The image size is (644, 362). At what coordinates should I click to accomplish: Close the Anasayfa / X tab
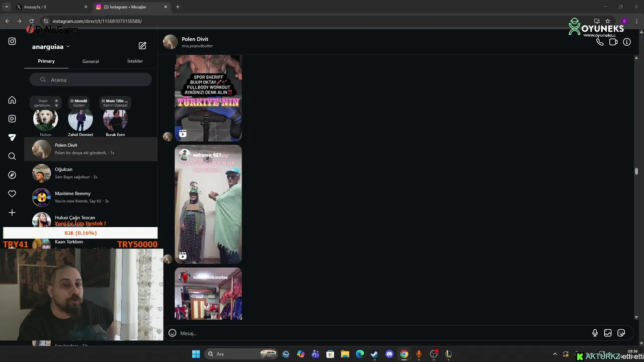(86, 7)
